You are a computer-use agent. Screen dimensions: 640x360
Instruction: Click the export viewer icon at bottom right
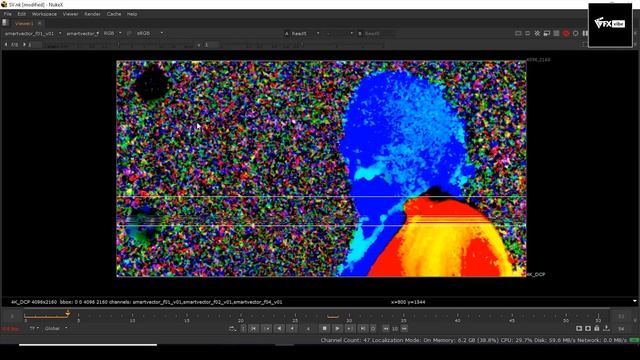point(607,329)
